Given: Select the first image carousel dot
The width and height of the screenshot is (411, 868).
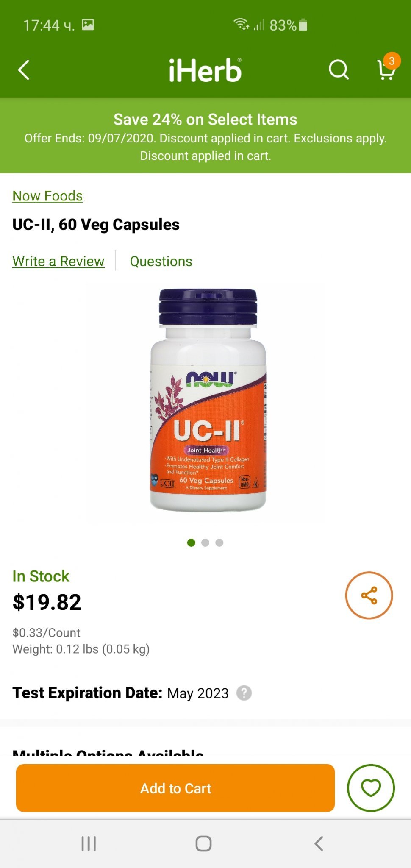Looking at the screenshot, I should (191, 542).
